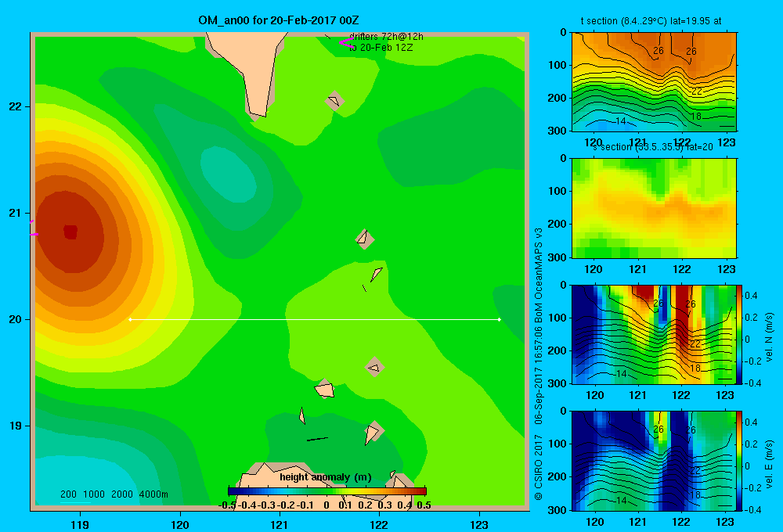Click the "2000" bathymetry depth legend entry
The width and height of the screenshot is (783, 532).
click(122, 494)
